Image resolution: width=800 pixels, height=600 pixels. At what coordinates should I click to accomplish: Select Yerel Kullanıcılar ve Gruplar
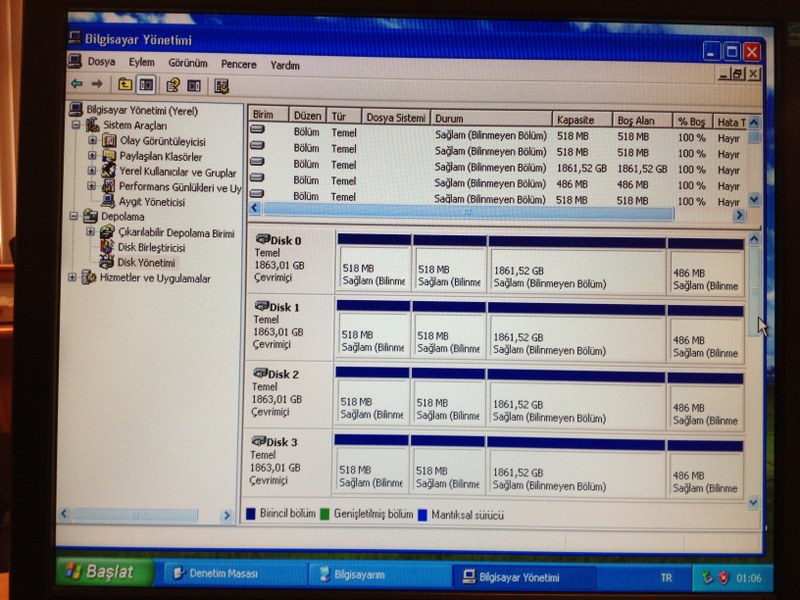click(178, 172)
